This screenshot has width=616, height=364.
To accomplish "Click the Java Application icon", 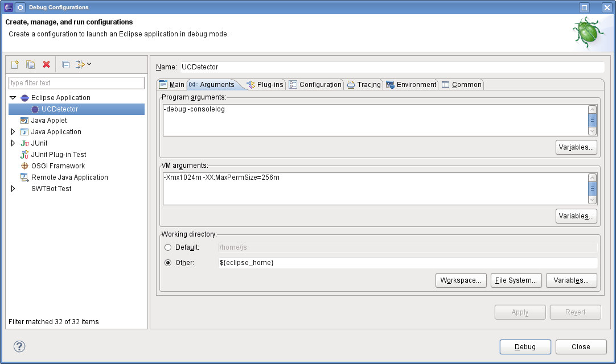I will click(24, 132).
